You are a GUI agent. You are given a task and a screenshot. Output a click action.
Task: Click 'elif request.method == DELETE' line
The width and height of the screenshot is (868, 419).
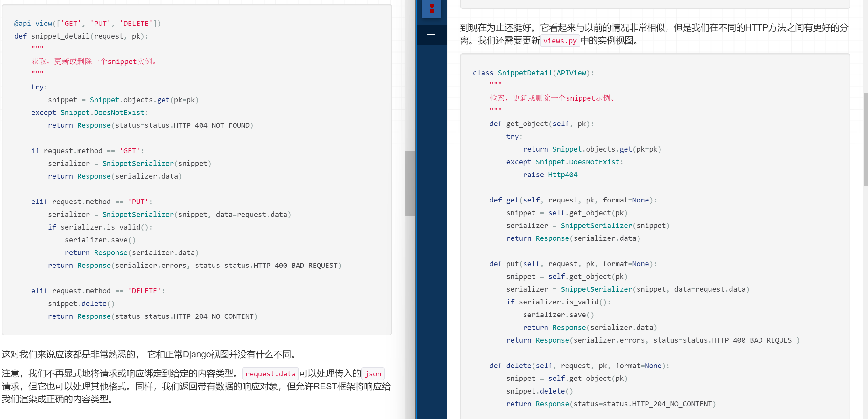pos(98,291)
